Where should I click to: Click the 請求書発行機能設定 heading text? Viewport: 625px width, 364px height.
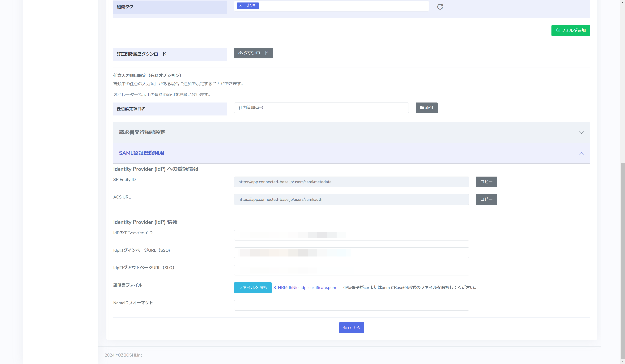tap(142, 132)
